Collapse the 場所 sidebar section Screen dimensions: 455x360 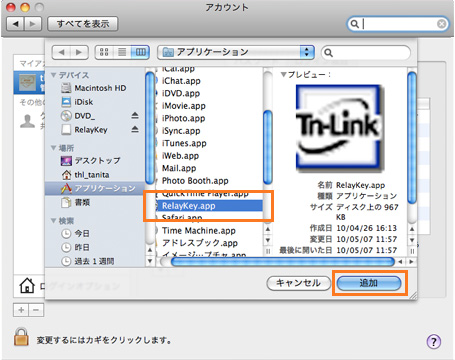[x=53, y=148]
